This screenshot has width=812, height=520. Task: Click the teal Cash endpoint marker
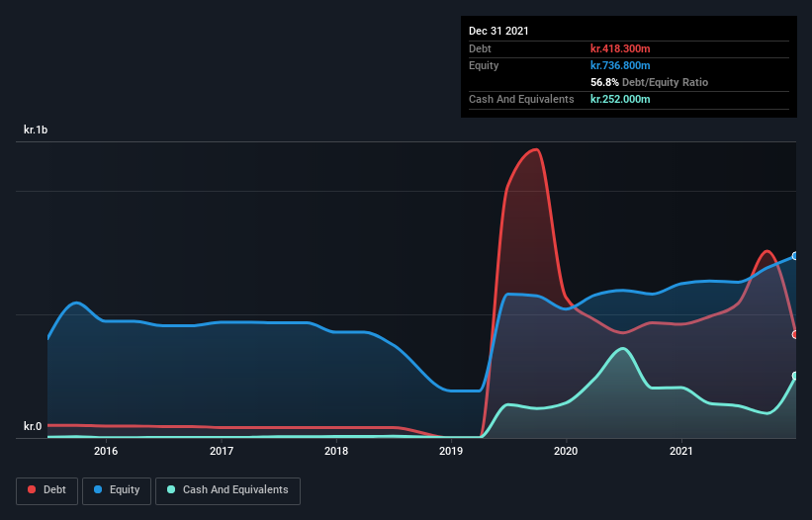[x=795, y=376]
